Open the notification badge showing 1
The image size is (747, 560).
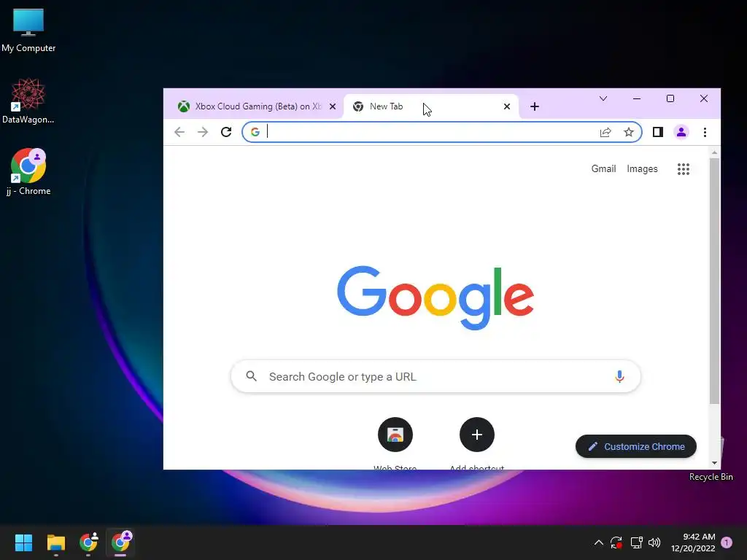coord(727,542)
